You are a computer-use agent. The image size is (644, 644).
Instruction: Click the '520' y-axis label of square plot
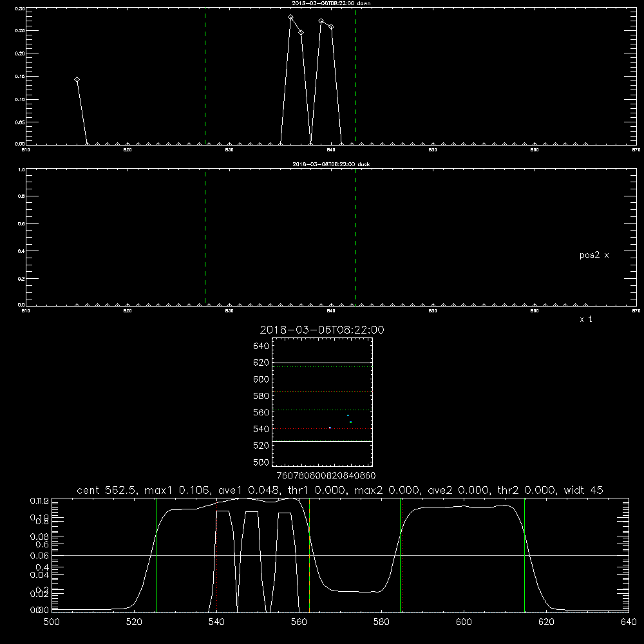tap(261, 446)
